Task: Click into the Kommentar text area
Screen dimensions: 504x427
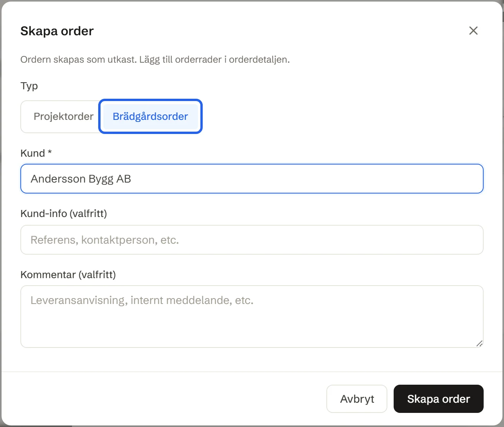Action: [x=252, y=317]
